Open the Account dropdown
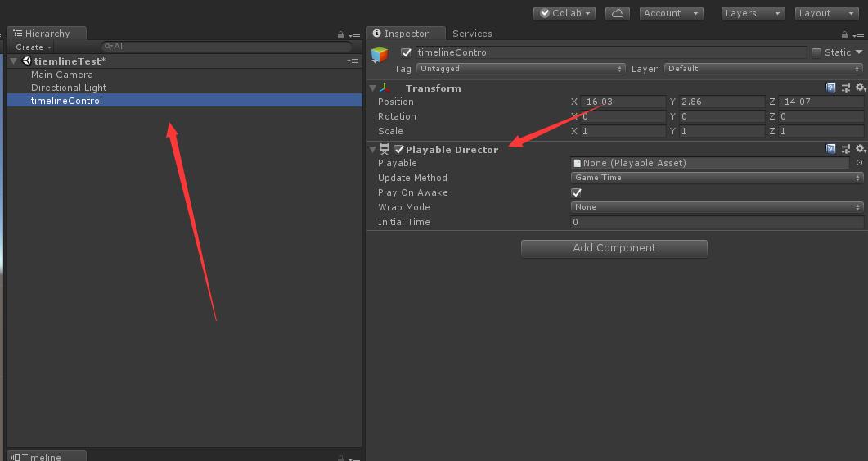The height and width of the screenshot is (461, 868). coord(671,13)
